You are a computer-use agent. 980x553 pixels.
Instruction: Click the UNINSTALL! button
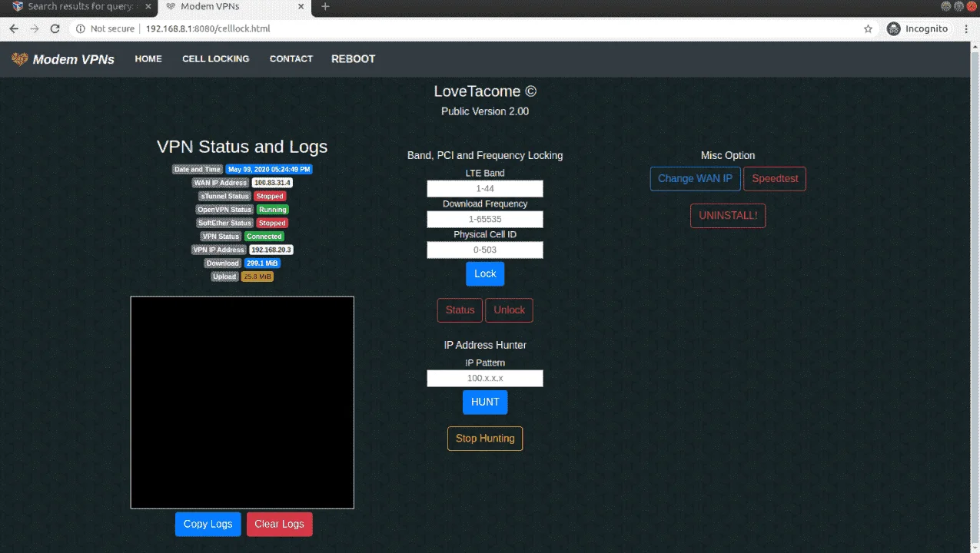pos(728,216)
